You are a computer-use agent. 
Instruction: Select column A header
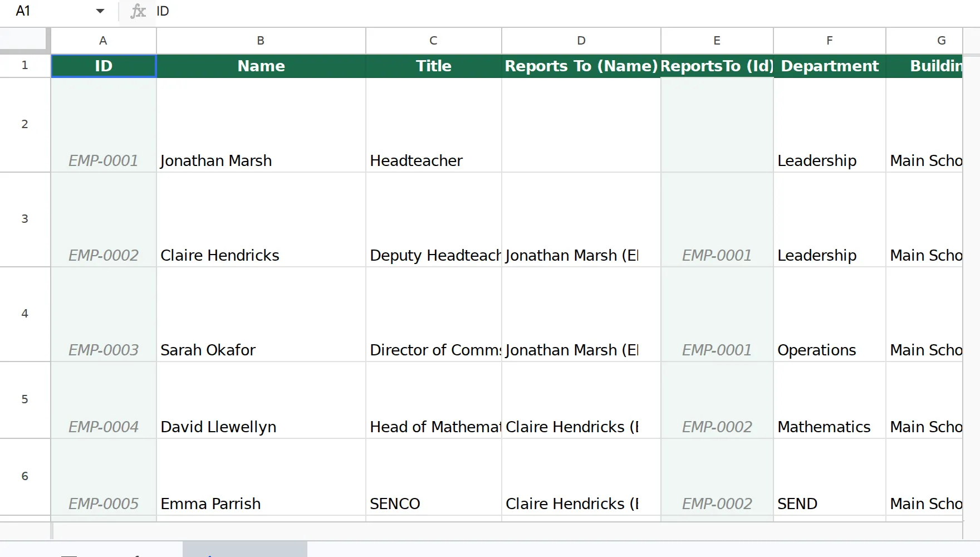coord(104,41)
